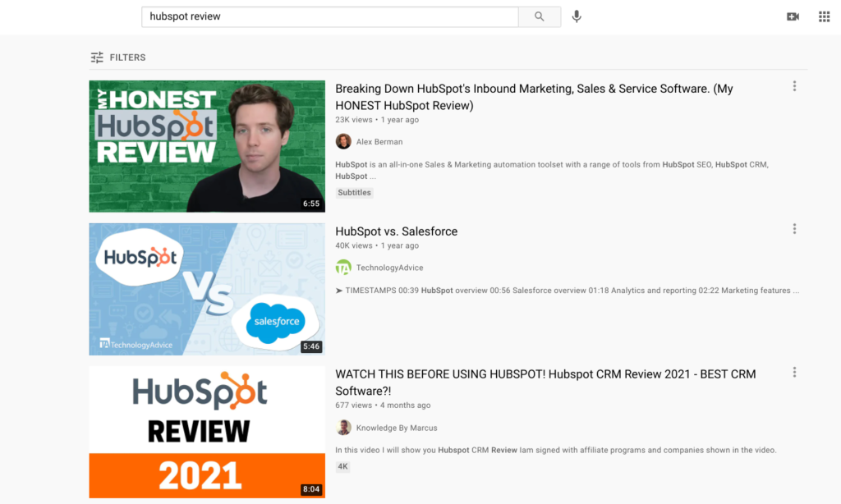
Task: Open 'Breaking Down HubSpot's Inbound Marketing' title link
Action: click(534, 89)
